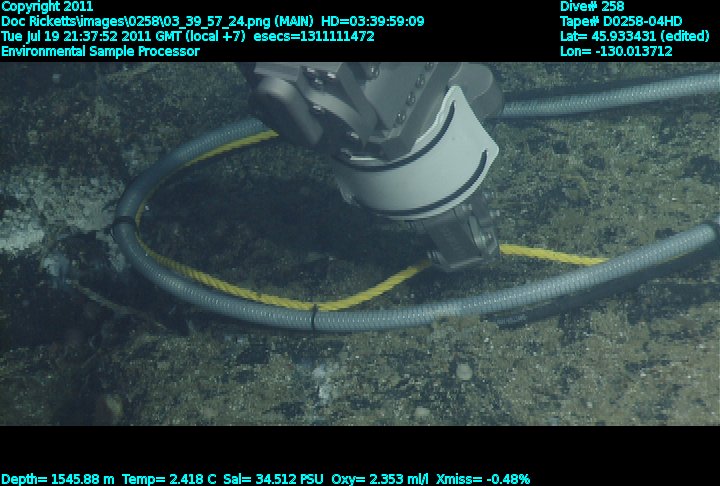Click the 'esecs=1311111472' value
Viewport: 720px width, 486px height.
pos(314,36)
